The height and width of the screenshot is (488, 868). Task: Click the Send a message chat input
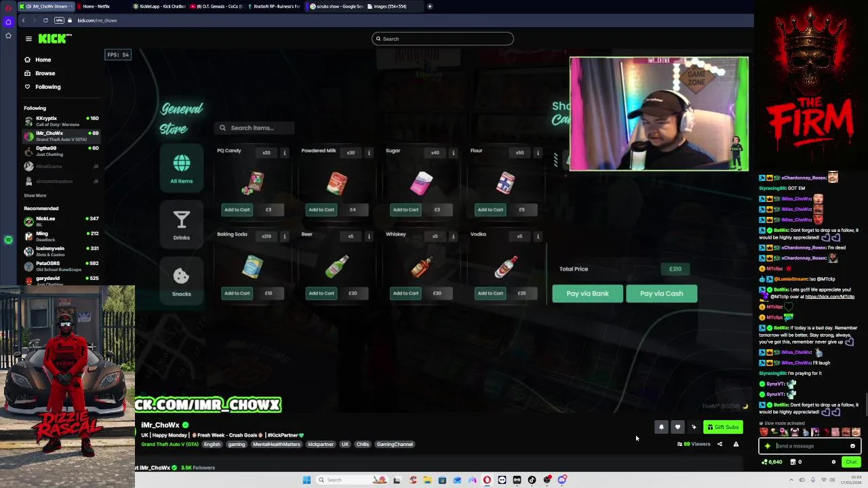point(810,446)
